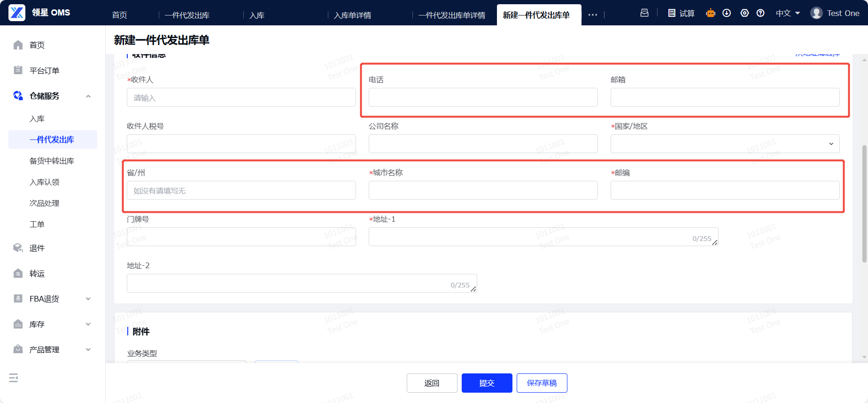
Task: Click the 城市名称 input field
Action: point(483,190)
